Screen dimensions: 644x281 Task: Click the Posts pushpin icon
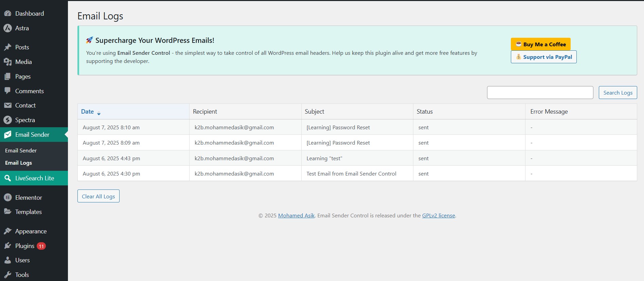point(7,47)
